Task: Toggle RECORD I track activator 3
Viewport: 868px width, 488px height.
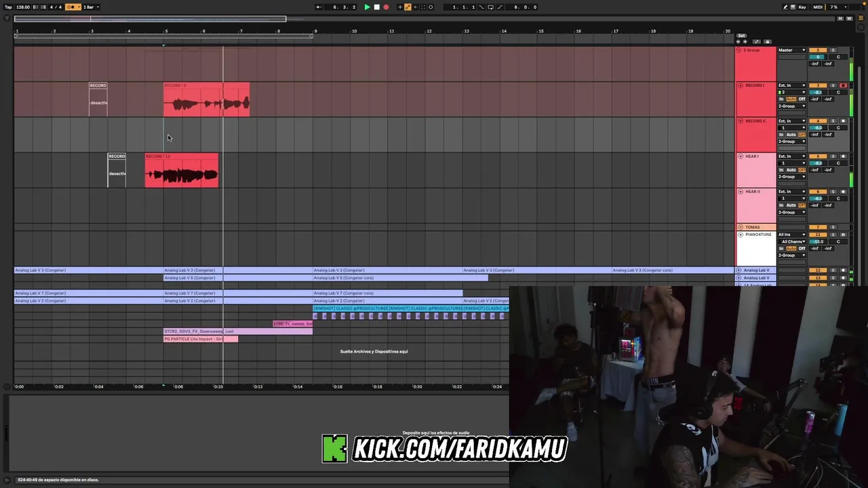Action: (818, 85)
